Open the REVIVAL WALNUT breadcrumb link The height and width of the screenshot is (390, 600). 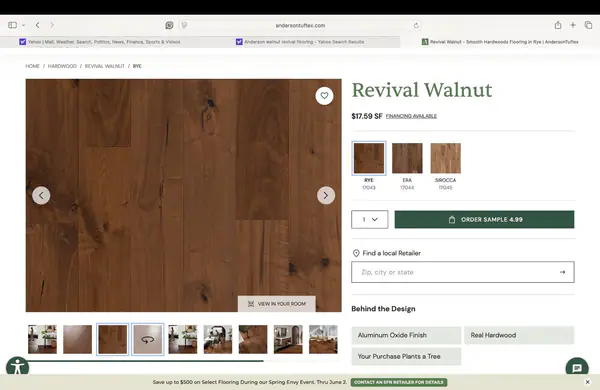[x=105, y=66]
